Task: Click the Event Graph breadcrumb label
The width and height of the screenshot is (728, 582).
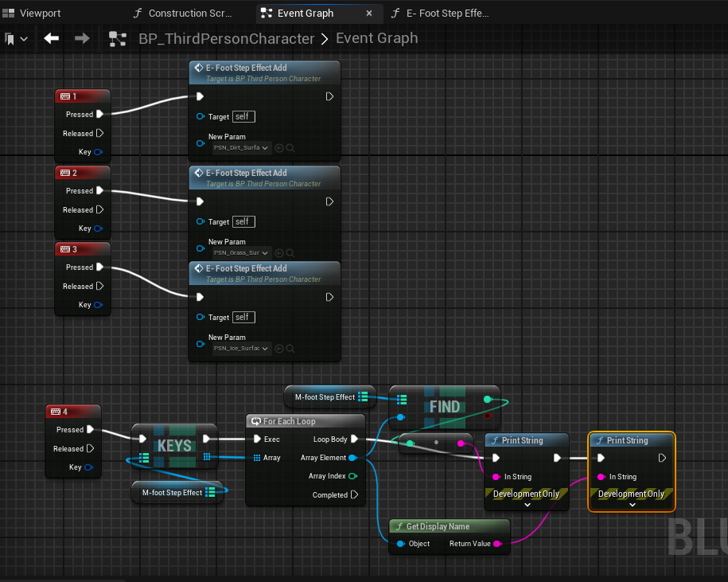Action: click(x=376, y=38)
